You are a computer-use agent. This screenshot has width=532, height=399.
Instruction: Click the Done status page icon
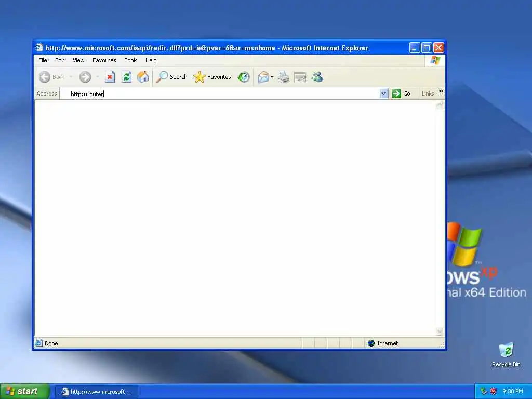[x=38, y=343]
